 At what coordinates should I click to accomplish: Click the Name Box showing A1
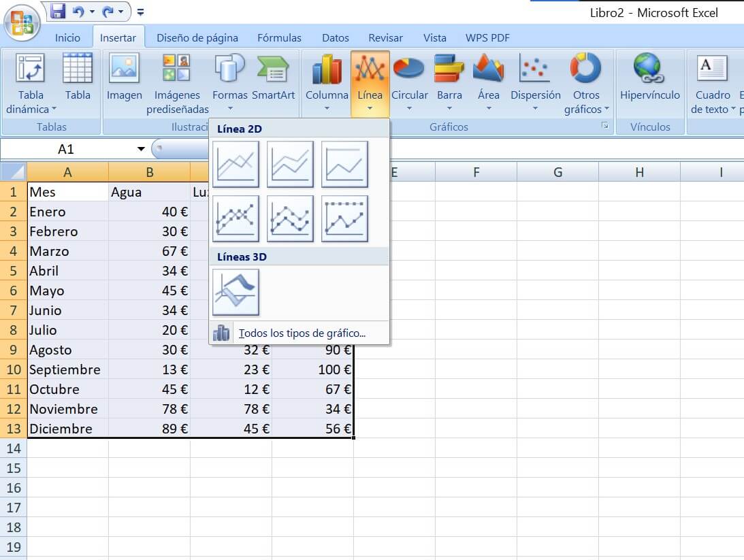pyautogui.click(x=66, y=150)
